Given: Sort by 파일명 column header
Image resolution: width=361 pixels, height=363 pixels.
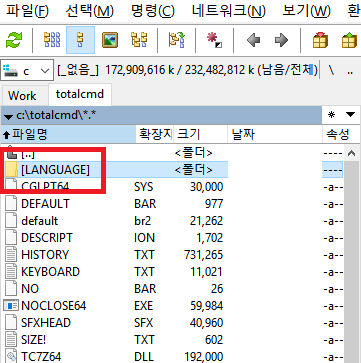Looking at the screenshot, I should pyautogui.click(x=69, y=135).
